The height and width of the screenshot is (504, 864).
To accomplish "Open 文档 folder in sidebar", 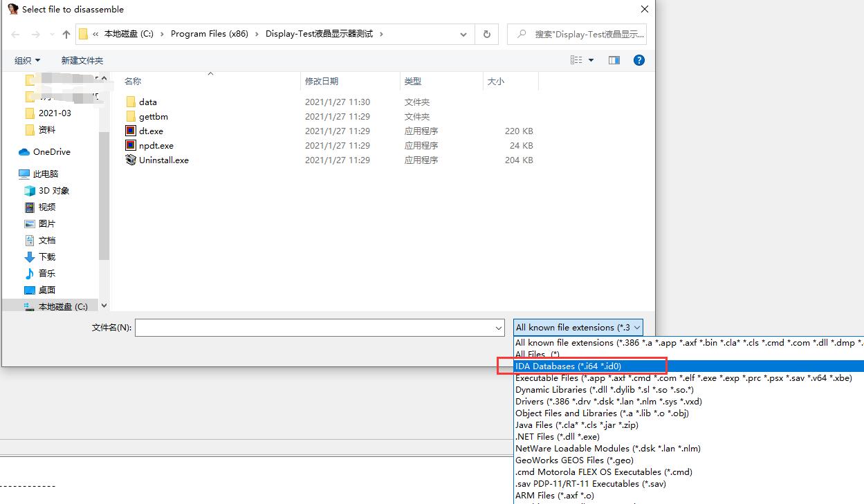I will pos(46,240).
